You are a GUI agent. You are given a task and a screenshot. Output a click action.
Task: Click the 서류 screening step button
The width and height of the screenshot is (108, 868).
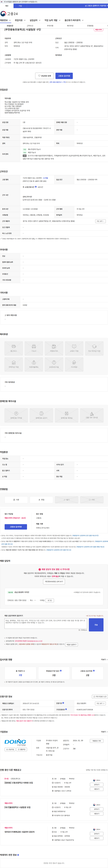pos(16,500)
